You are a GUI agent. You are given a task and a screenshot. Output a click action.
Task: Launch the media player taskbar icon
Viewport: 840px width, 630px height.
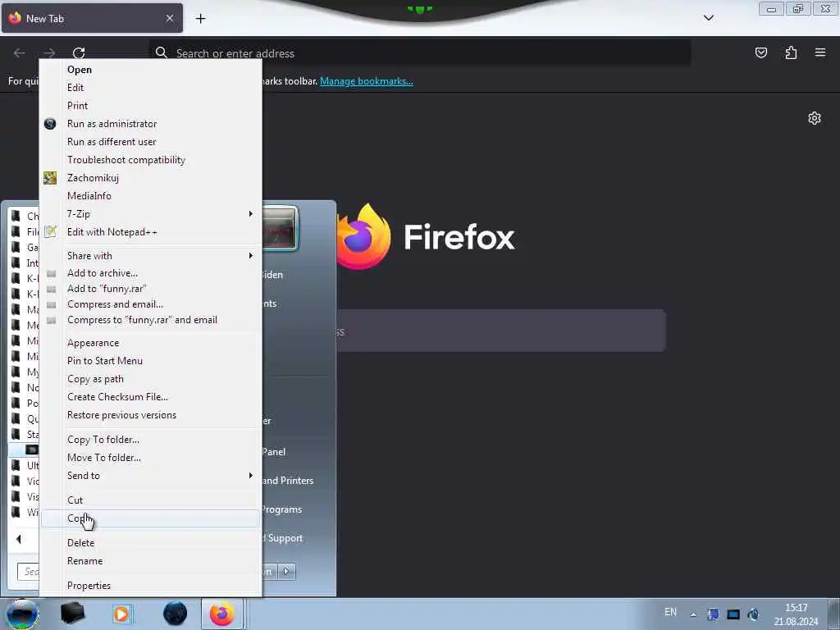(x=121, y=614)
